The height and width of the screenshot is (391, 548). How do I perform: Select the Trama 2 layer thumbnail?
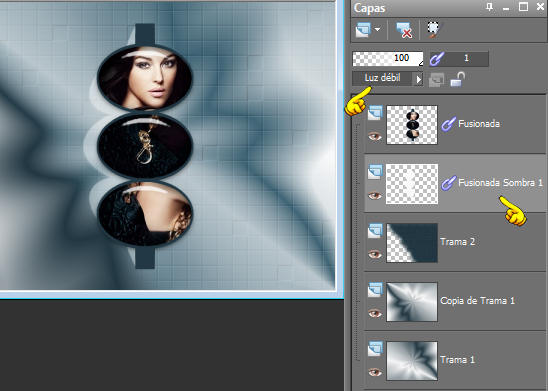(412, 243)
